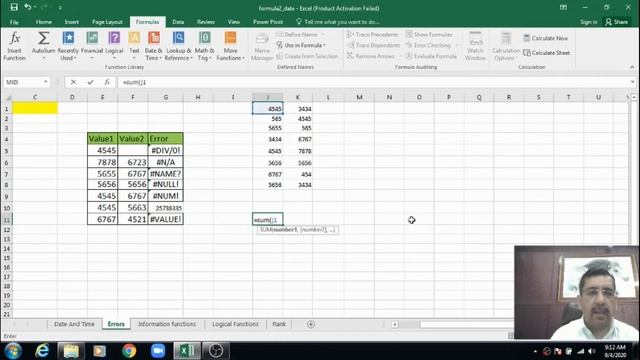Click the AutoSum sigma icon
Screen dimensions: 640x360
coord(43,38)
